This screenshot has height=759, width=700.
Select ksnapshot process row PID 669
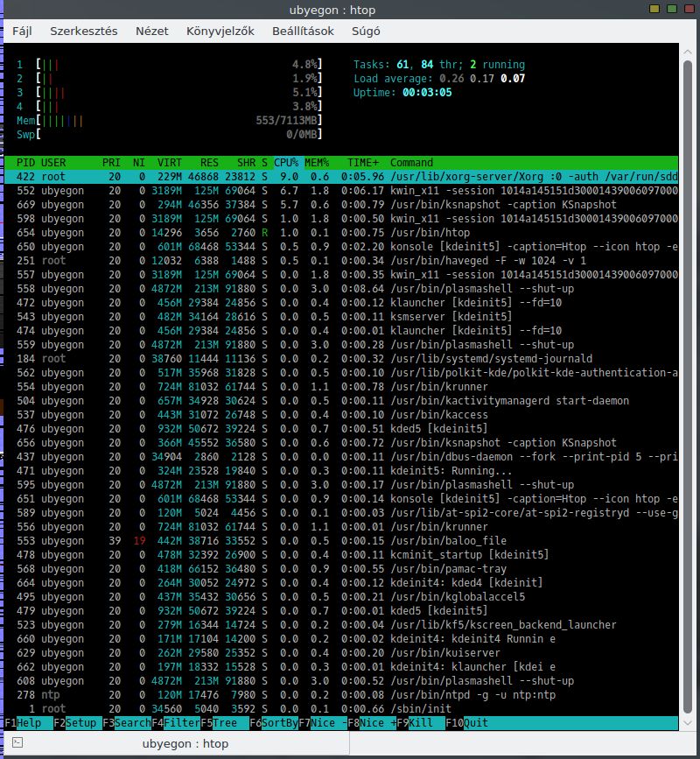341,205
